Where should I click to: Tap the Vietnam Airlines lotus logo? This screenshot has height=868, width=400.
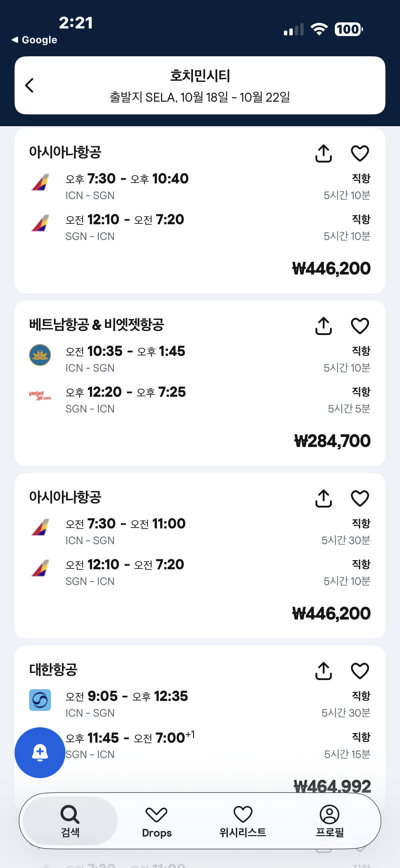click(40, 355)
